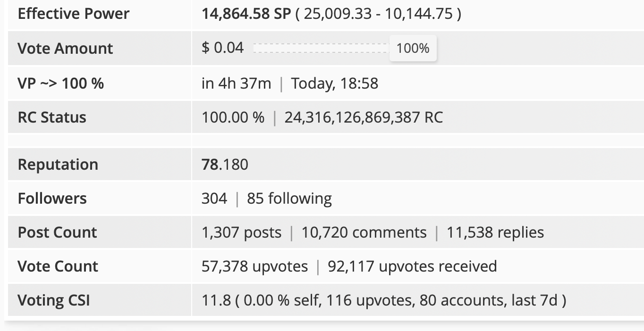This screenshot has width=644, height=331.
Task: Open the 11,538 replies link
Action: (x=495, y=232)
